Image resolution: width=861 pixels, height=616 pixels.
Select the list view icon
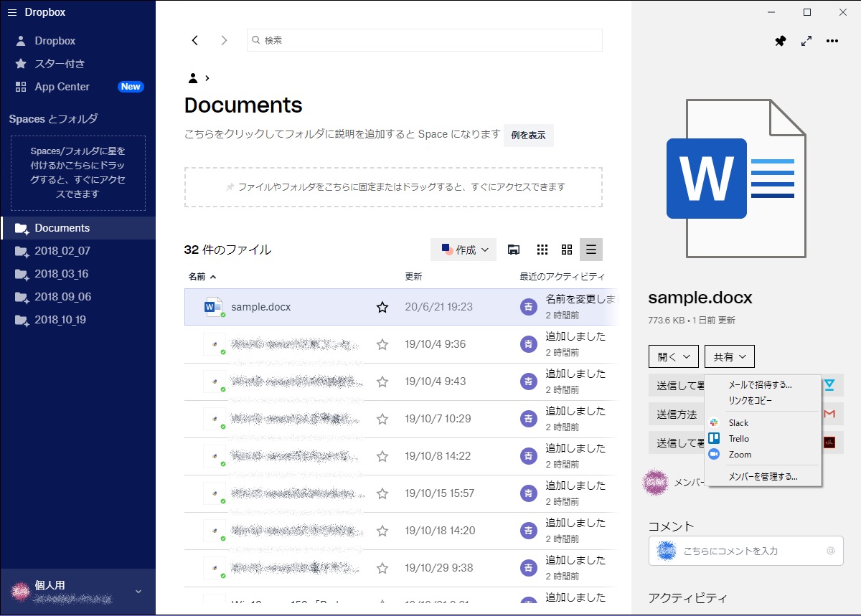coord(591,250)
